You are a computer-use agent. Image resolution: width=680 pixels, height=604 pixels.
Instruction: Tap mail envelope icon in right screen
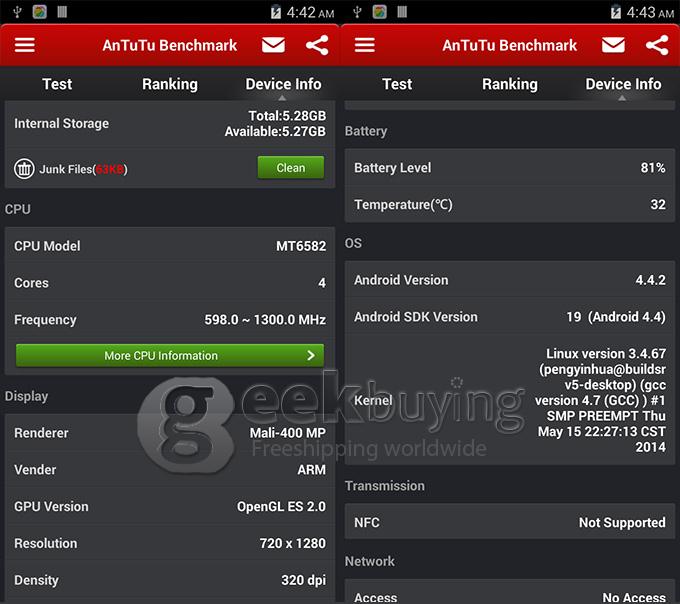(x=613, y=45)
